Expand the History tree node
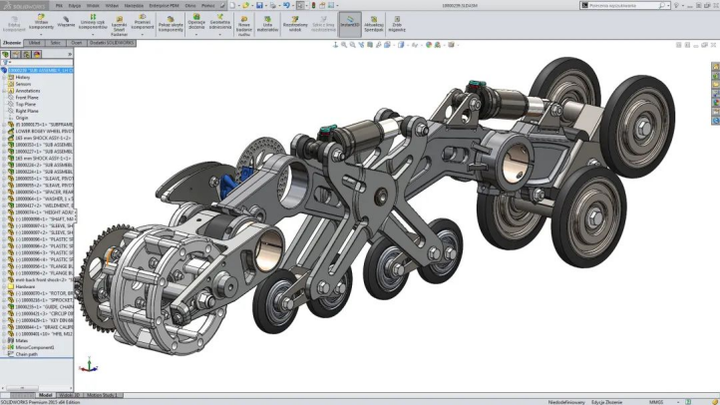This screenshot has width=720, height=405. pyautogui.click(x=4, y=77)
